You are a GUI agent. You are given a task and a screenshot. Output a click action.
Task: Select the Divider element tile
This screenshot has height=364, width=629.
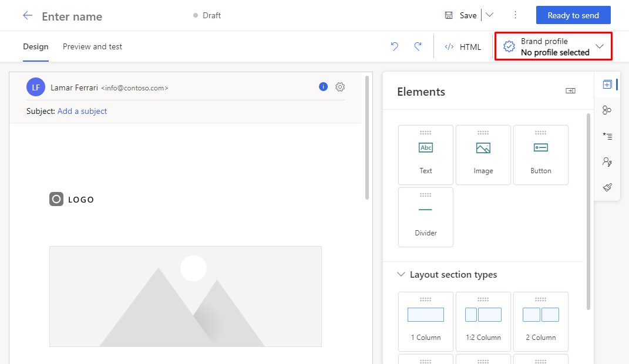coord(426,217)
